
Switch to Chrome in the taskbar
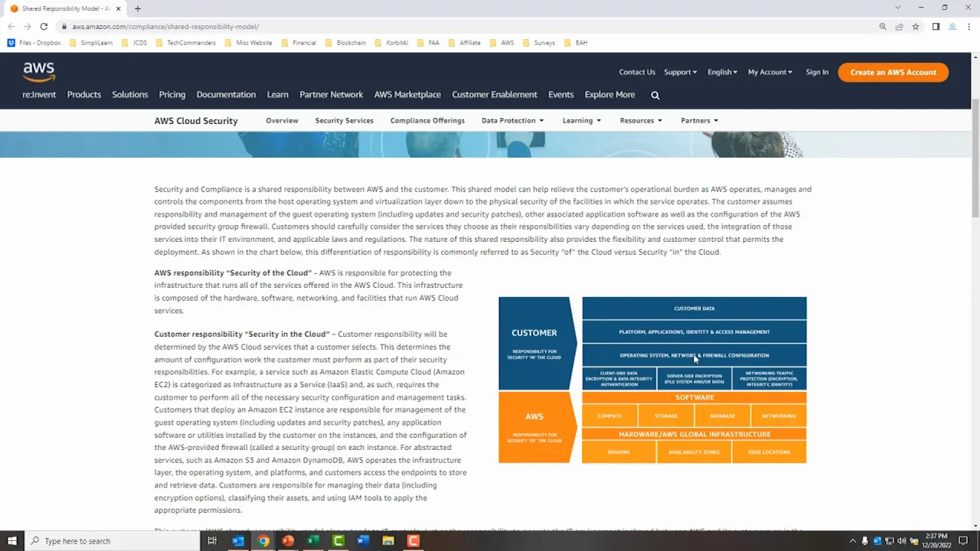(263, 541)
